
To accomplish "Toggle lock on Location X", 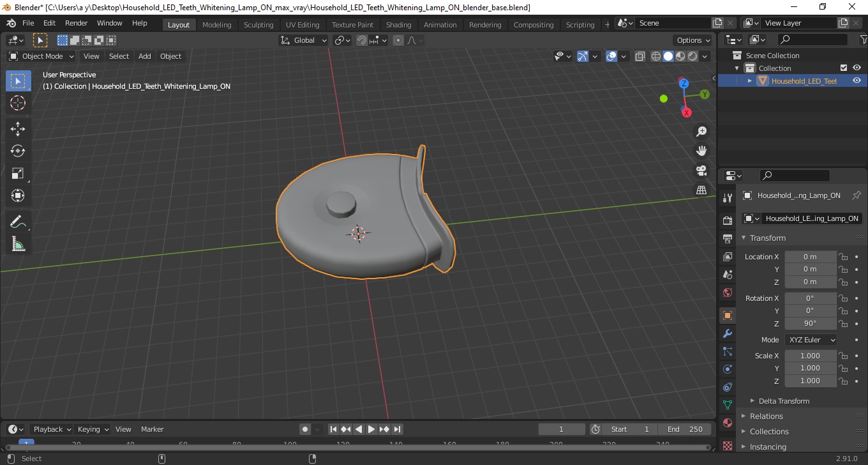I will click(x=843, y=257).
